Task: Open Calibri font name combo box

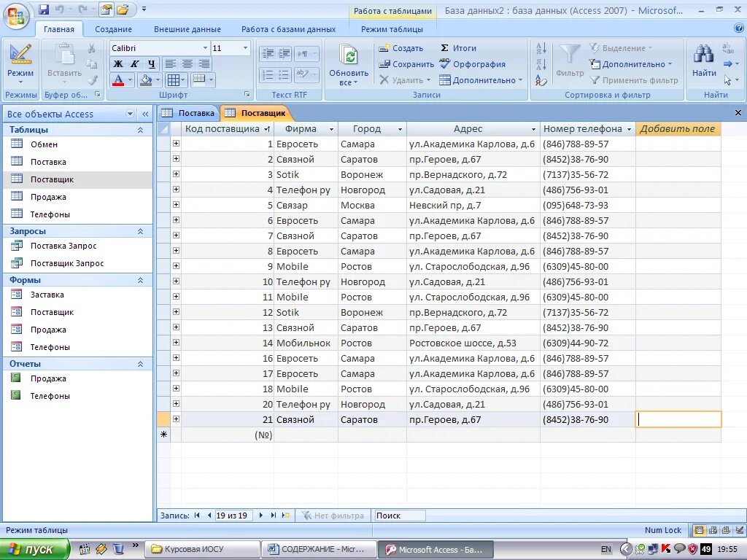Action: [160, 48]
